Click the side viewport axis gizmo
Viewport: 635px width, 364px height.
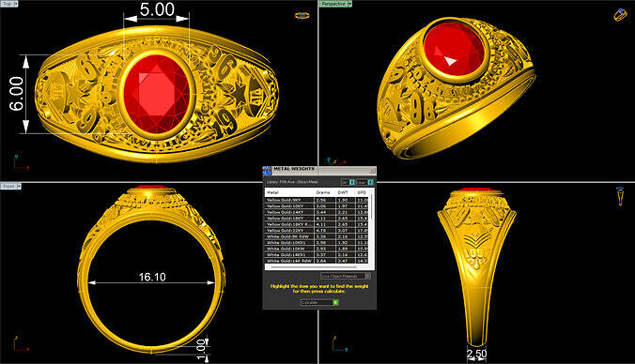(339, 343)
